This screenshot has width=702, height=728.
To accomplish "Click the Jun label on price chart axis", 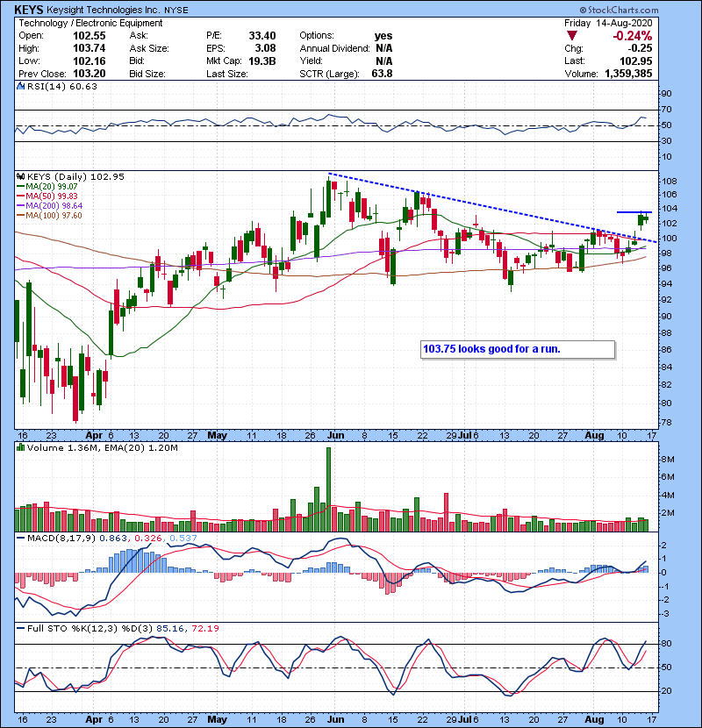I will point(335,436).
